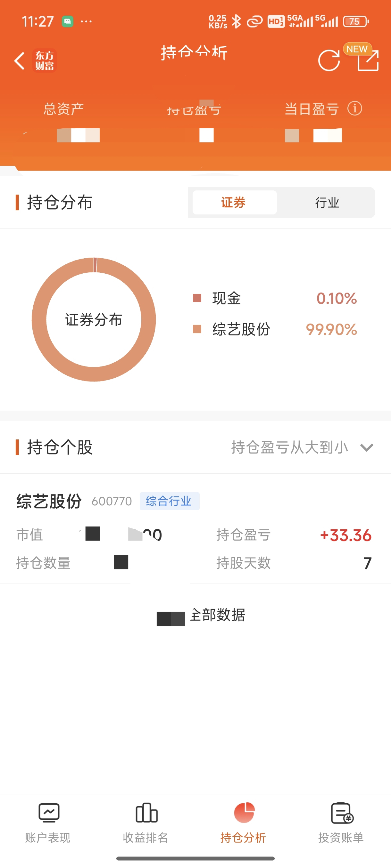Image resolution: width=391 pixels, height=868 pixels.
Task: Tap the 证券分布 donut chart
Action: pos(94,319)
